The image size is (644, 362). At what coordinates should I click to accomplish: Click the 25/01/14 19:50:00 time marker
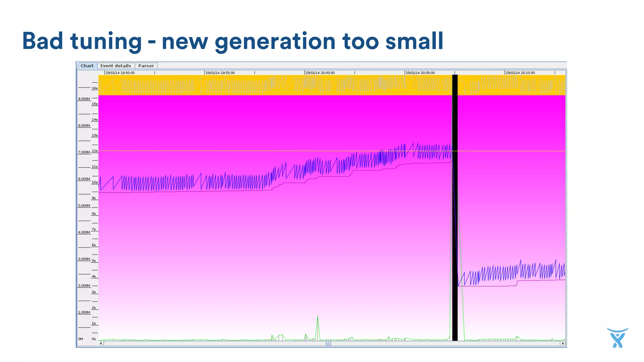click(x=120, y=73)
